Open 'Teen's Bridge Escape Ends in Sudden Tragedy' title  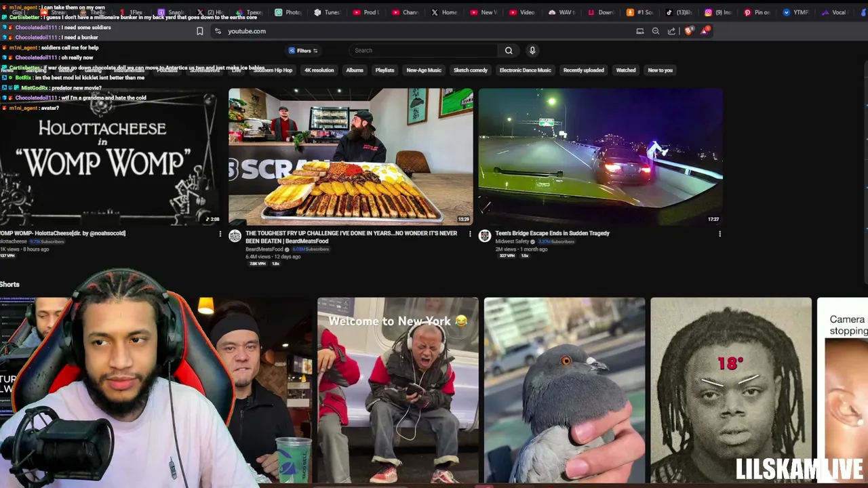(x=553, y=233)
